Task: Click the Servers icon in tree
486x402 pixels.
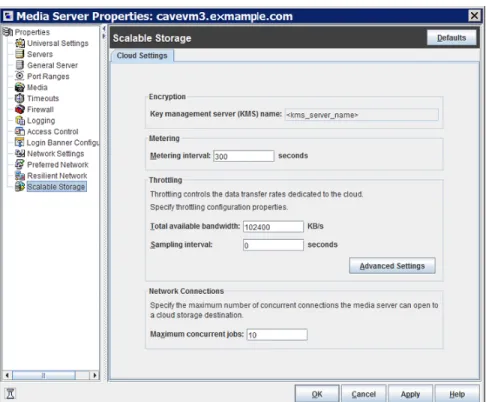Action: [x=20, y=54]
